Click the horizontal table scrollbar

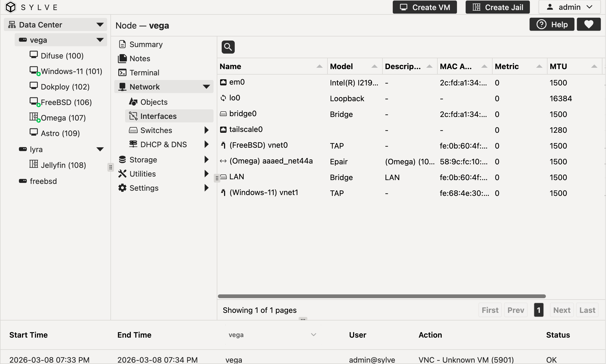coord(382,296)
